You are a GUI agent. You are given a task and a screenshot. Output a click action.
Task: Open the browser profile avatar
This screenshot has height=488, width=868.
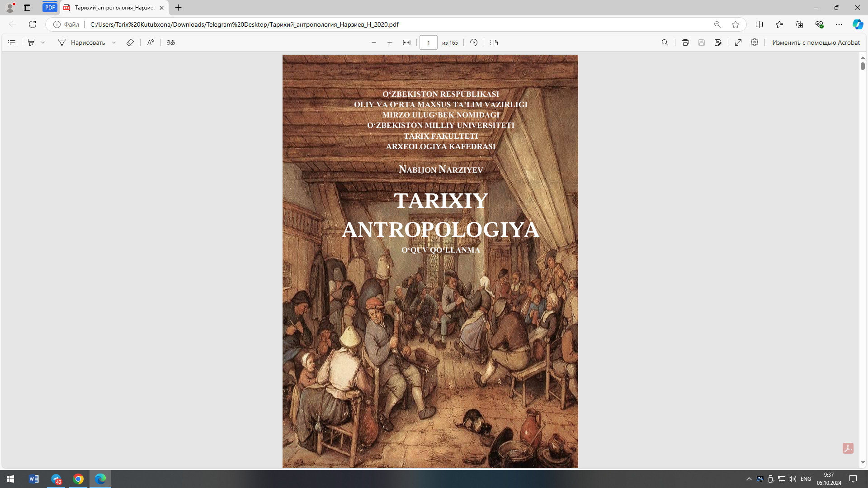pos(10,8)
